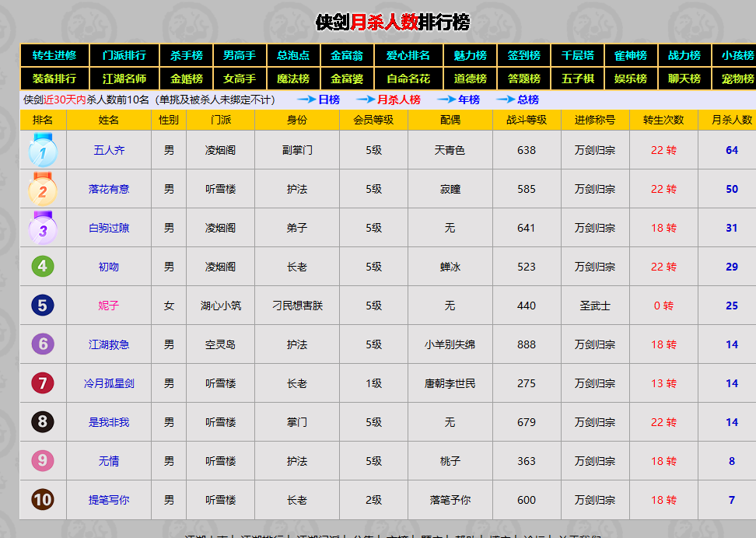
Task: Open player 是我非我 profile
Action: pos(109,422)
